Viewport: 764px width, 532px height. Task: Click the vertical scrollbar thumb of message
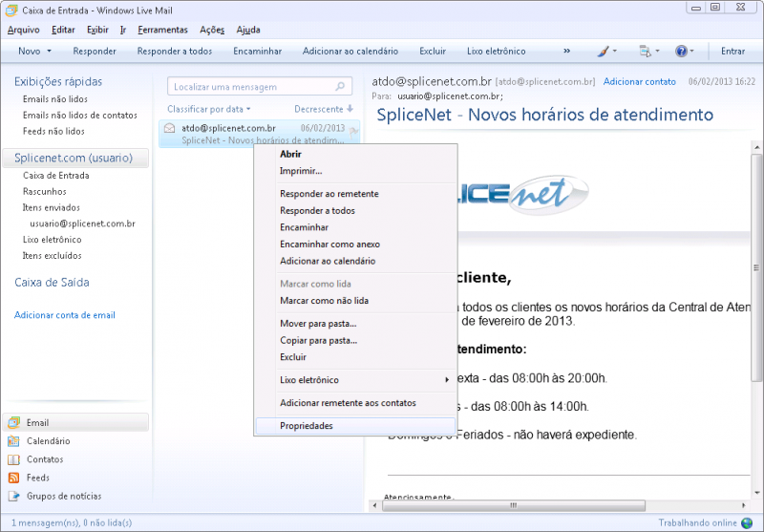coord(756,267)
